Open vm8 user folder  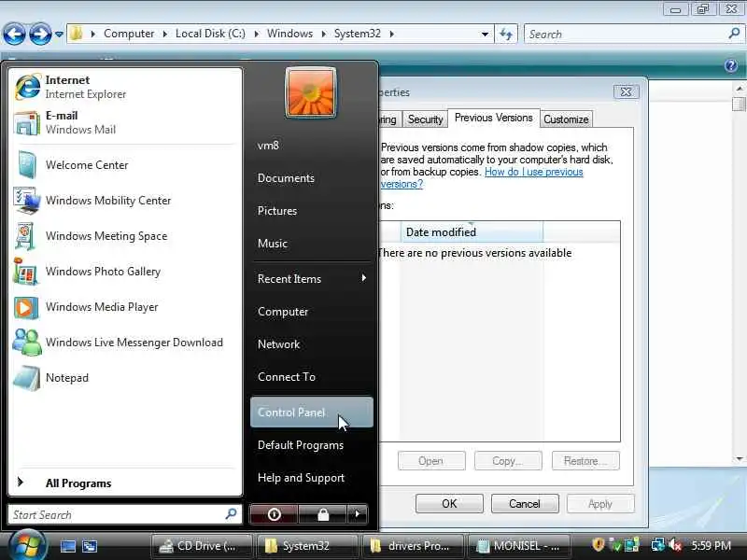(x=311, y=146)
